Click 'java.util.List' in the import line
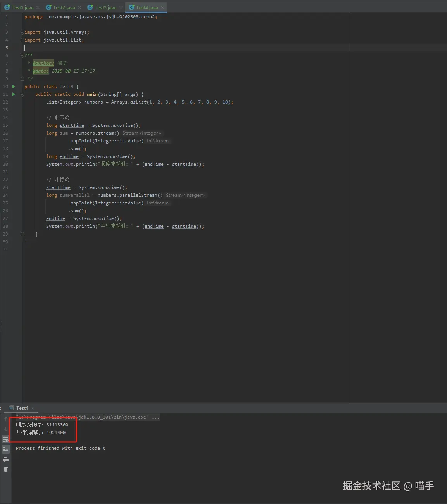Viewport: 447px width, 504px height. tap(62, 40)
